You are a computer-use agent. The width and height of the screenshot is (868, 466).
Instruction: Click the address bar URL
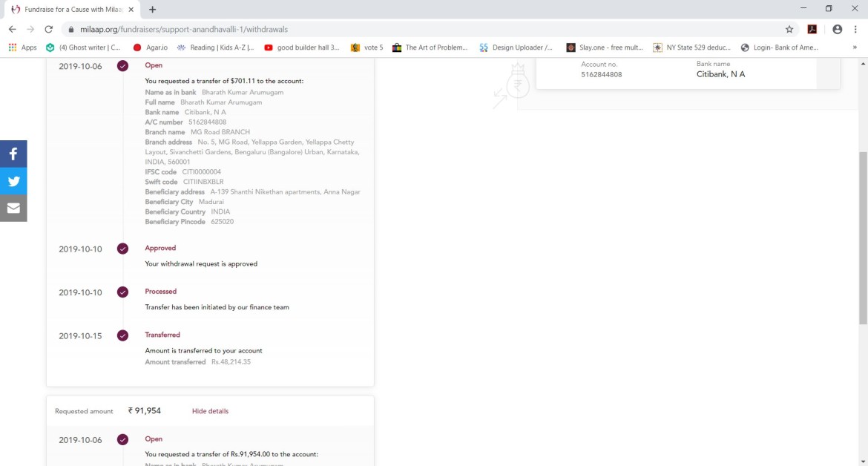(184, 30)
